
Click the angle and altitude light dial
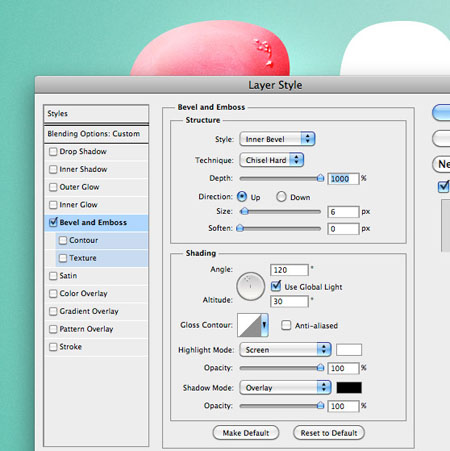tap(250, 286)
